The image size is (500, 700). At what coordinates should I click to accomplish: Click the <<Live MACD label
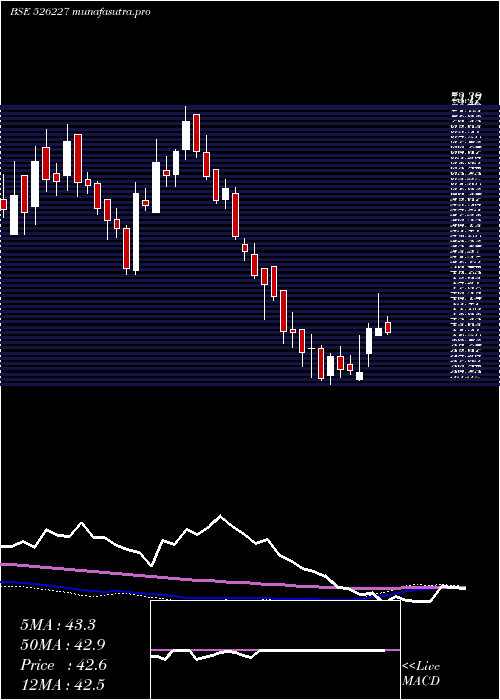pyautogui.click(x=421, y=674)
